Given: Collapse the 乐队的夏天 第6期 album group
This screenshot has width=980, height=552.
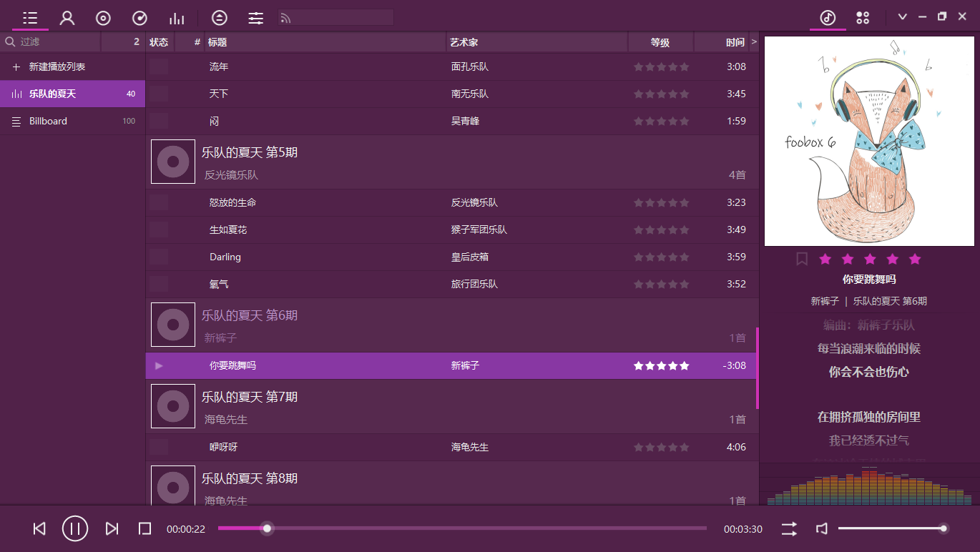Looking at the screenshot, I should (250, 315).
